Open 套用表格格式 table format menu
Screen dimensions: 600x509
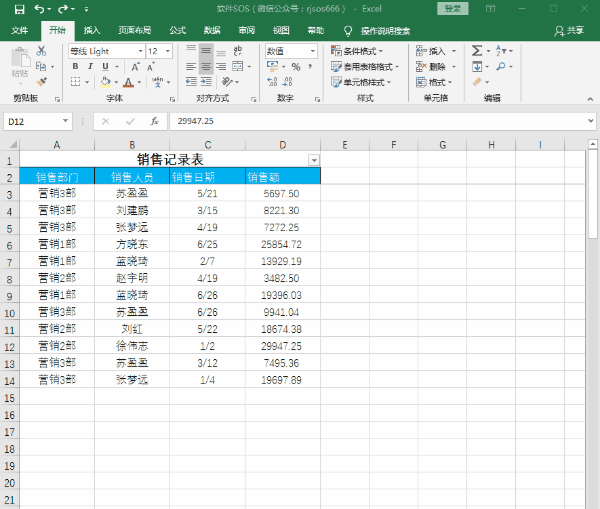(x=365, y=67)
